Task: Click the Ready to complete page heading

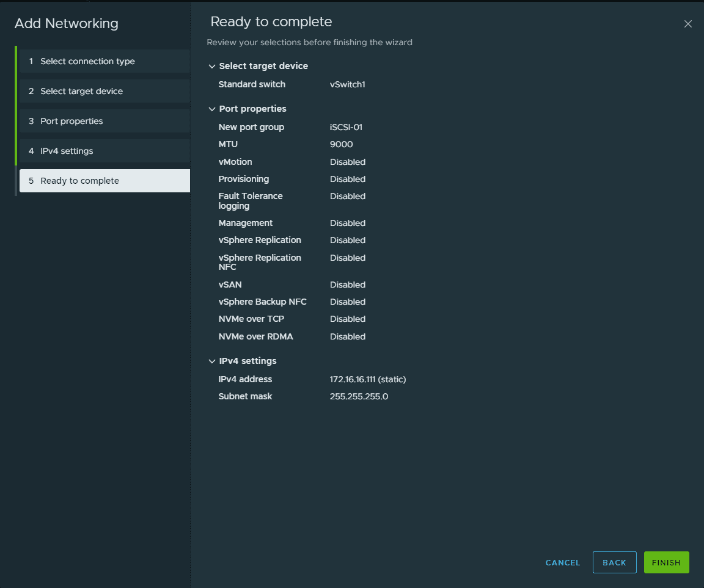Action: point(271,22)
